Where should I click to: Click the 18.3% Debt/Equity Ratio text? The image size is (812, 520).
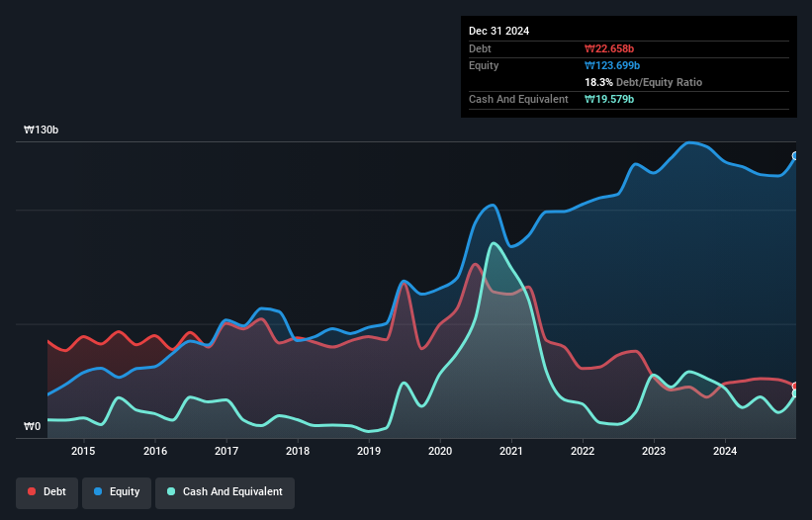(x=643, y=82)
